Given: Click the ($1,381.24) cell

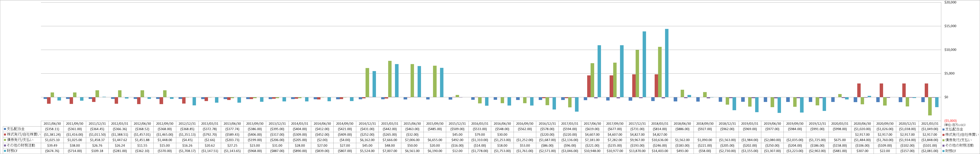Looking at the screenshot, I should (52, 135).
